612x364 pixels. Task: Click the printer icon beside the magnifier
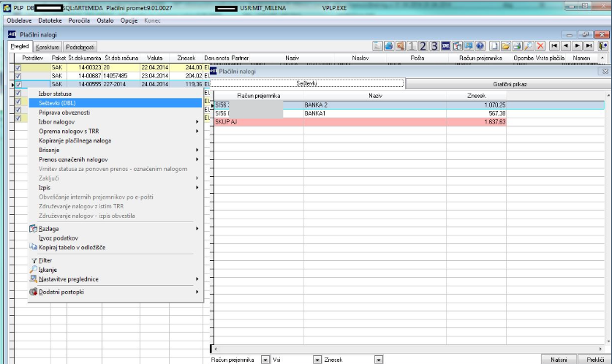pos(517,46)
